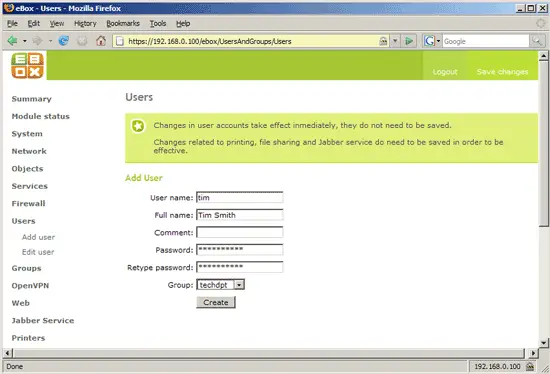This screenshot has width=550, height=374.
Task: Open the Edit menu
Action: (34, 23)
